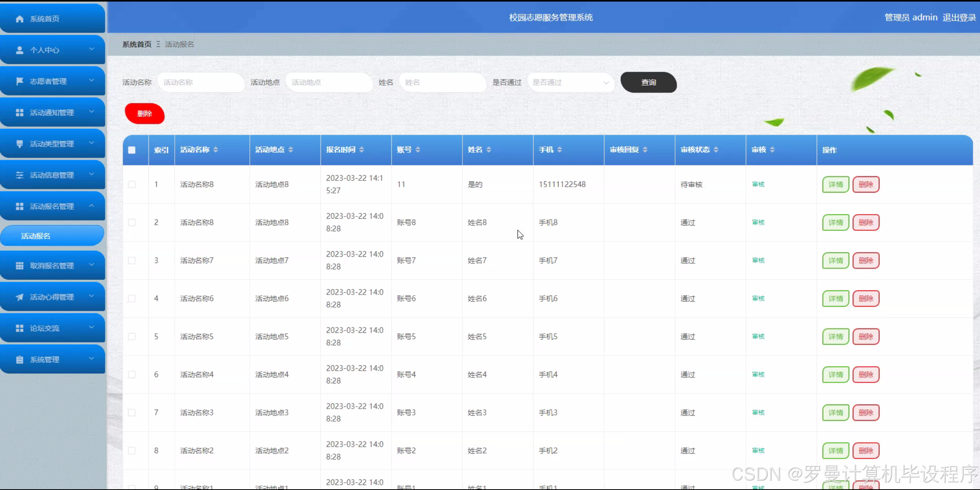Click the person icon for 个人中心
The image size is (980, 490).
[x=20, y=50]
